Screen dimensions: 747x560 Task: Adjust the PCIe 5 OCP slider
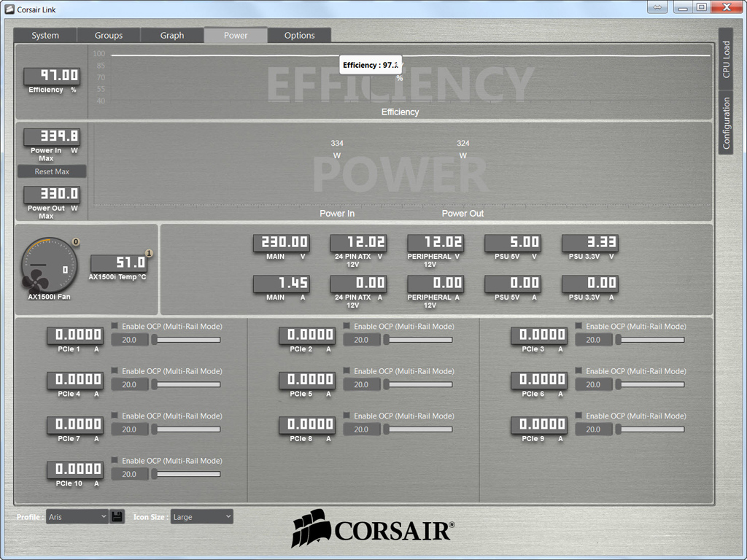point(418,384)
